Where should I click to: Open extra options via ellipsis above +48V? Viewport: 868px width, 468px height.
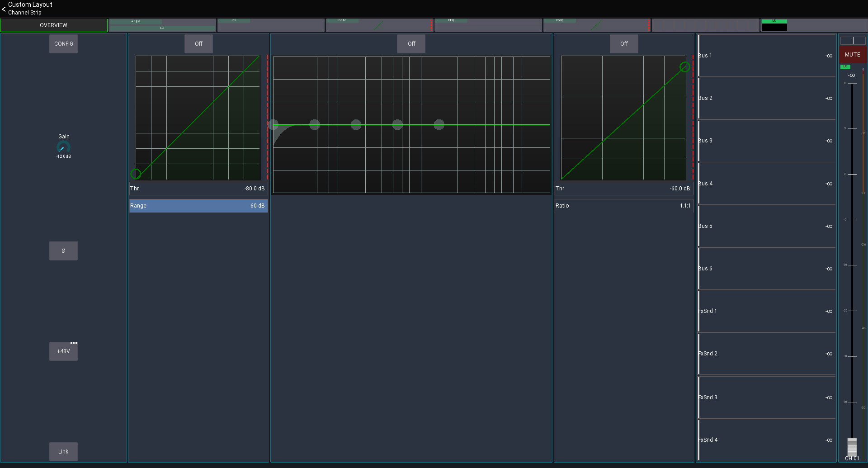[x=74, y=343]
